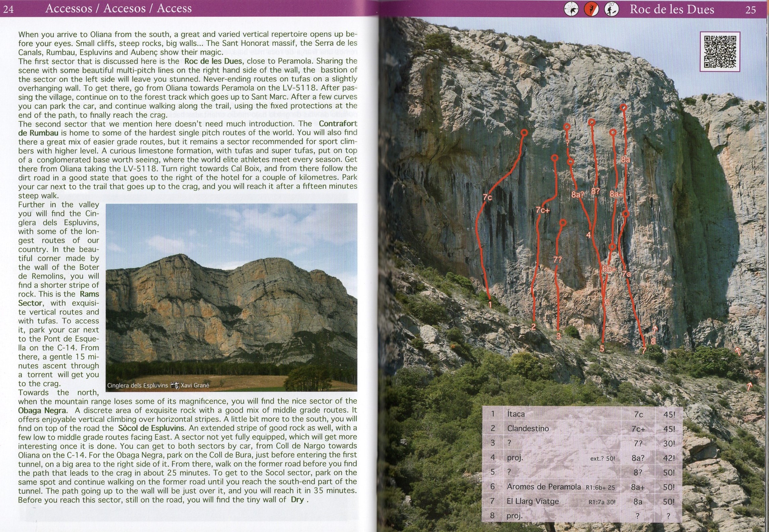Click the 'Accessos / Accesos / Access' page header

pos(118,8)
